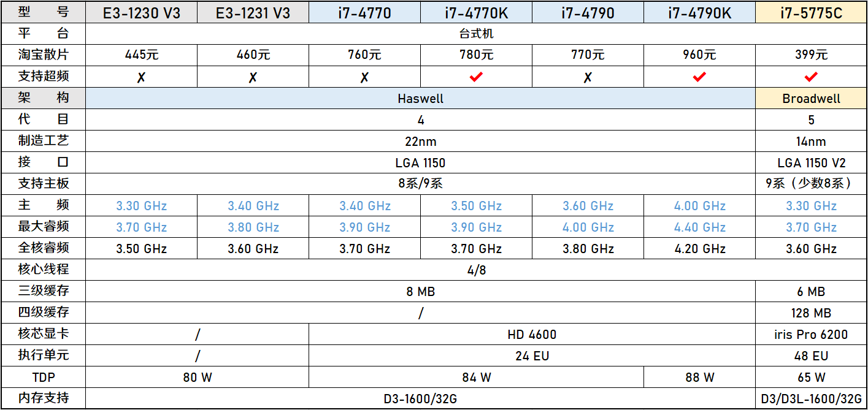Image resolution: width=868 pixels, height=410 pixels.
Task: Click the 3.50 GHz base clock of i7-4770K
Action: coord(477,206)
